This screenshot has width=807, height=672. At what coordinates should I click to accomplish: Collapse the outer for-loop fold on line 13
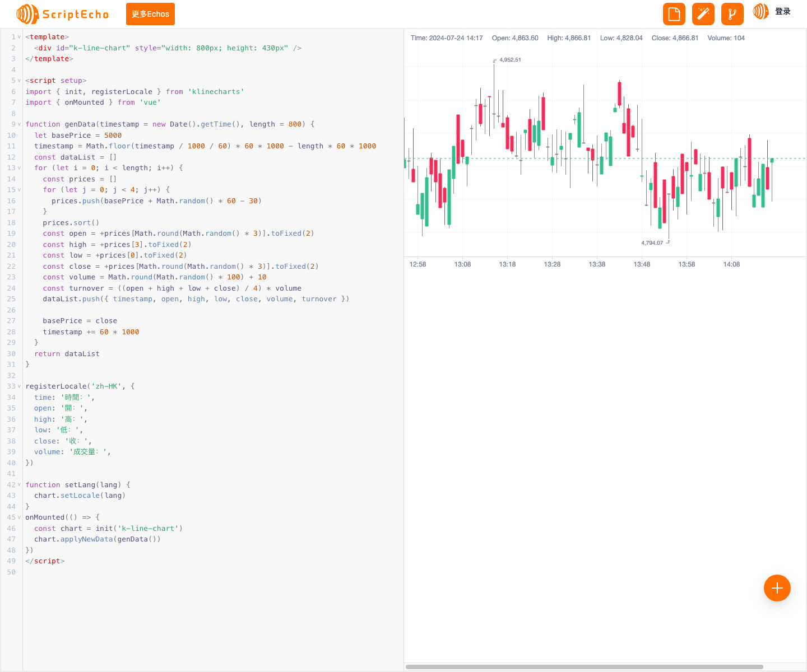click(x=19, y=168)
